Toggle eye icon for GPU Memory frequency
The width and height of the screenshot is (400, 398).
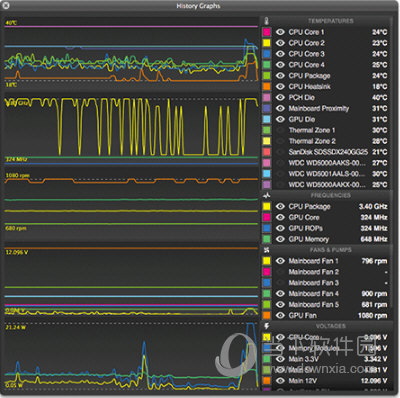280,239
